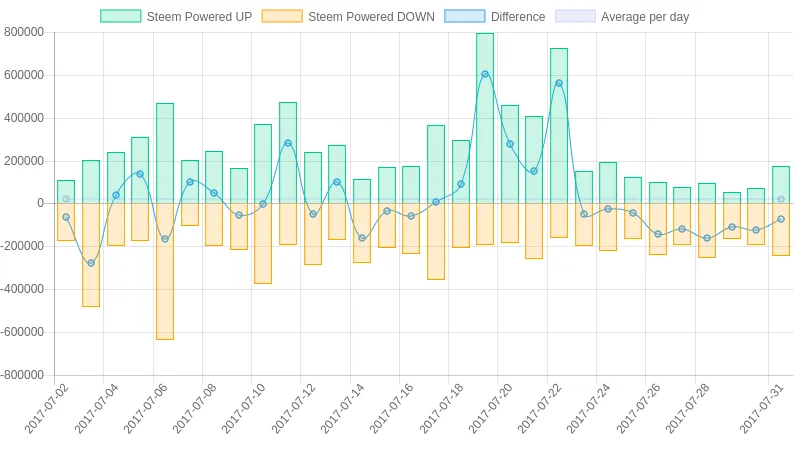Click the green Steem Powered UP swatch
This screenshot has height=450, width=800.
coord(120,16)
